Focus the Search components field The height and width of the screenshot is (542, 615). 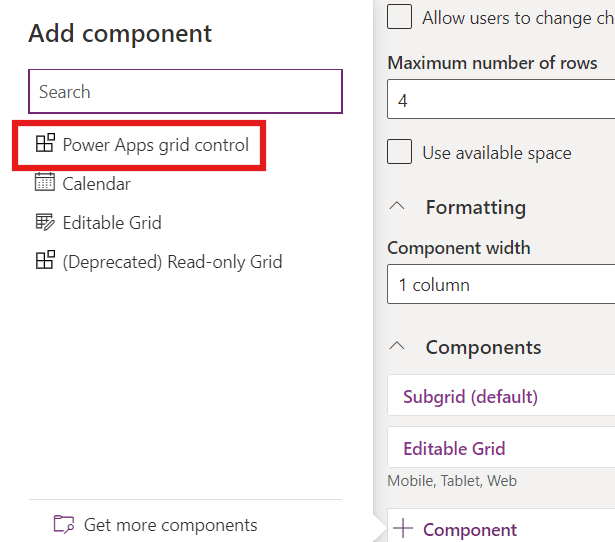point(185,92)
